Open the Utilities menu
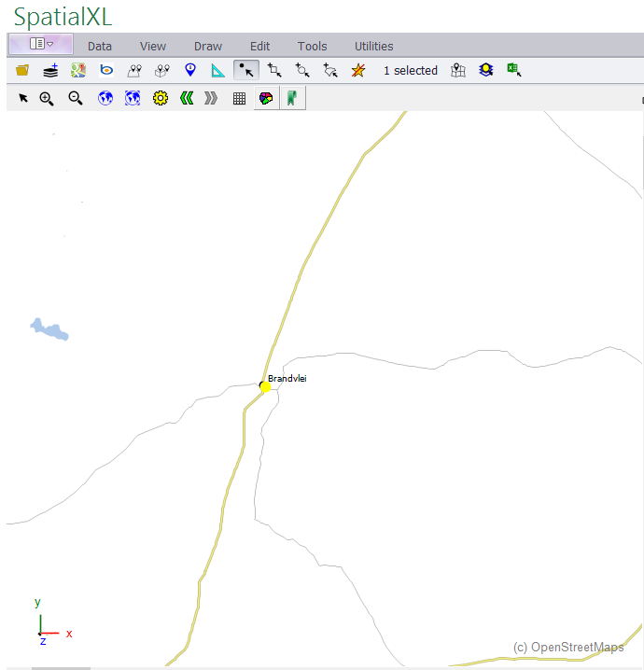 tap(373, 46)
